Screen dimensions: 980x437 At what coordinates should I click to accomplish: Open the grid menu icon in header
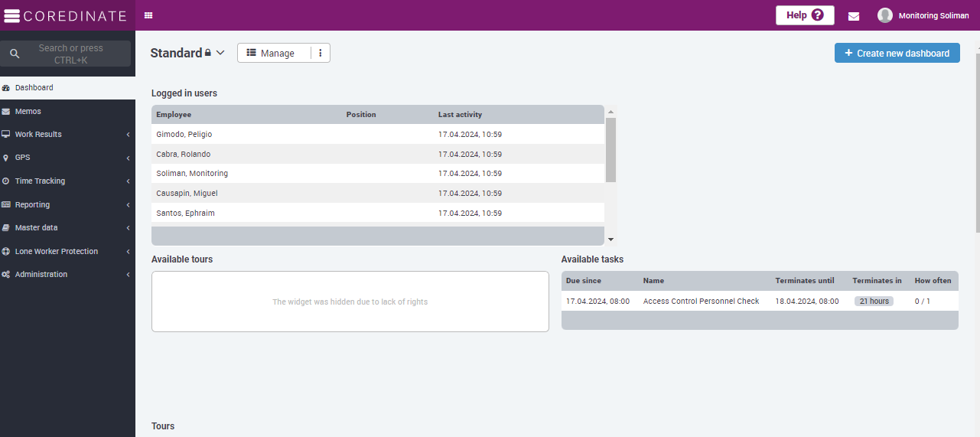[148, 15]
